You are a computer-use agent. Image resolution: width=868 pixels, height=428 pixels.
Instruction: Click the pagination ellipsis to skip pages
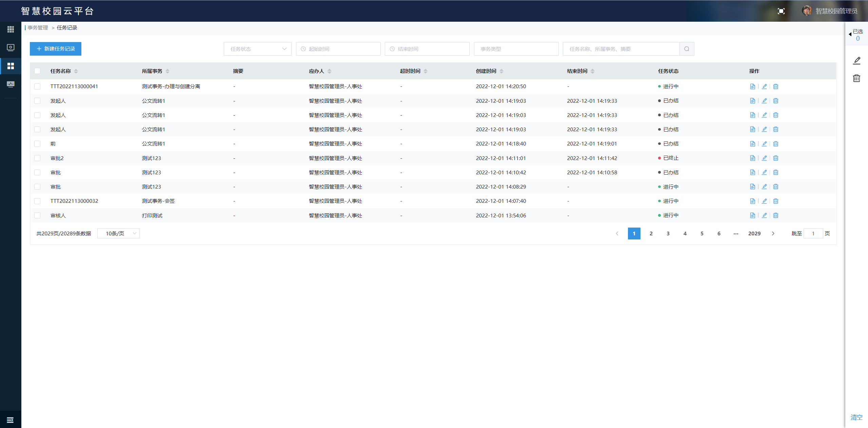(x=736, y=233)
